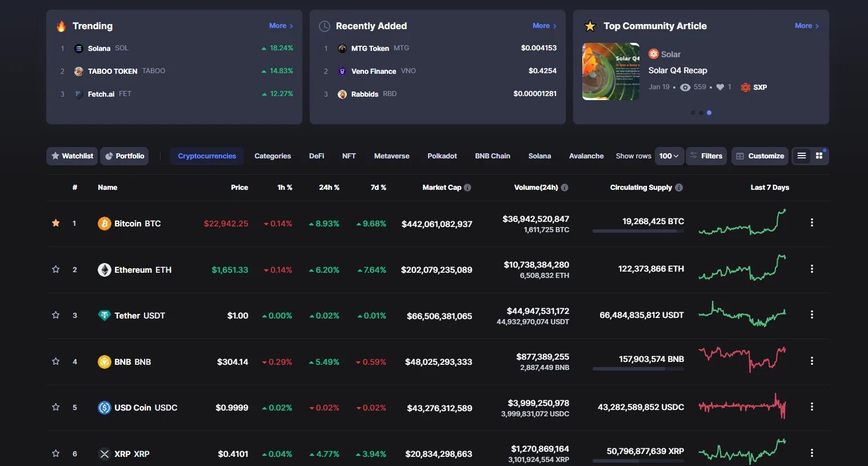Click the Fetch.ai logo icon
This screenshot has height=466, width=868.
coord(79,94)
